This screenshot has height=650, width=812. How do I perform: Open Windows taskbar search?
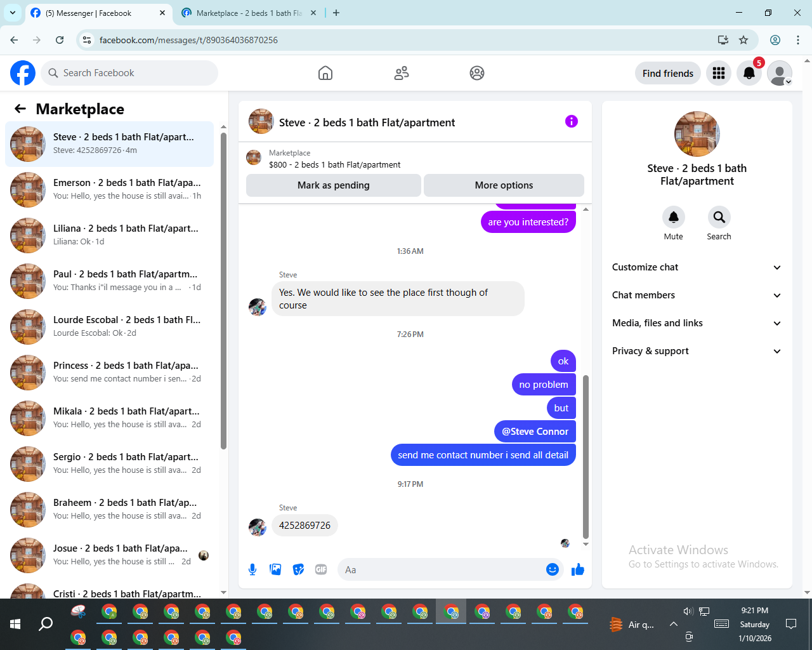pyautogui.click(x=46, y=624)
